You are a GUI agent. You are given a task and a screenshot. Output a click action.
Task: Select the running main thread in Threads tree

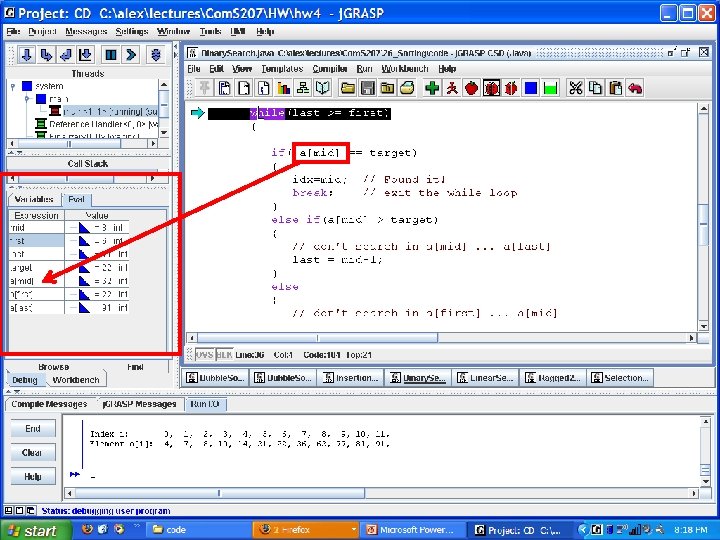point(103,111)
